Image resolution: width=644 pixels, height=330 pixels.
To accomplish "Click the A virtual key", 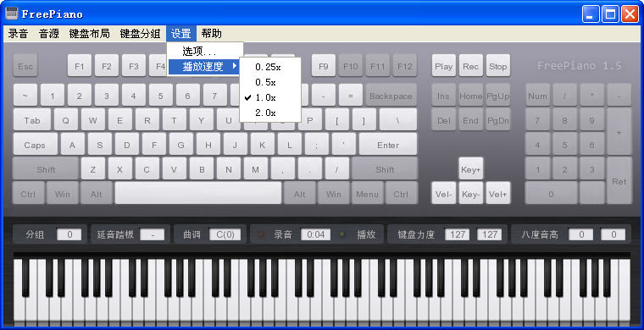I will click(x=72, y=145).
